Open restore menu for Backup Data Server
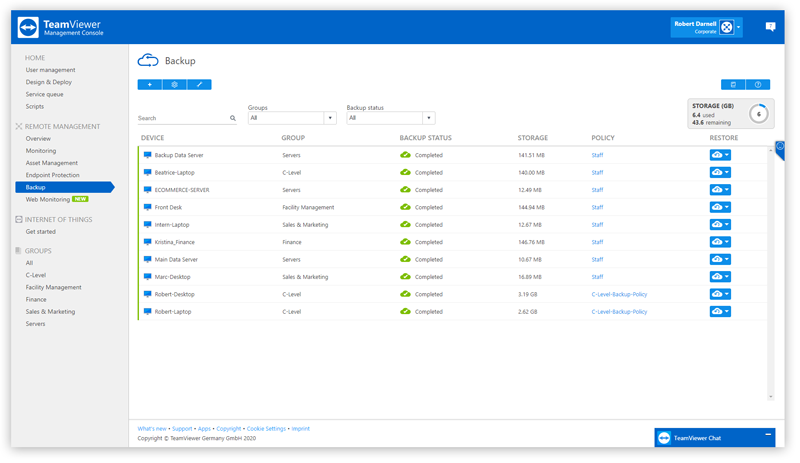The image size is (800, 463). (x=720, y=155)
